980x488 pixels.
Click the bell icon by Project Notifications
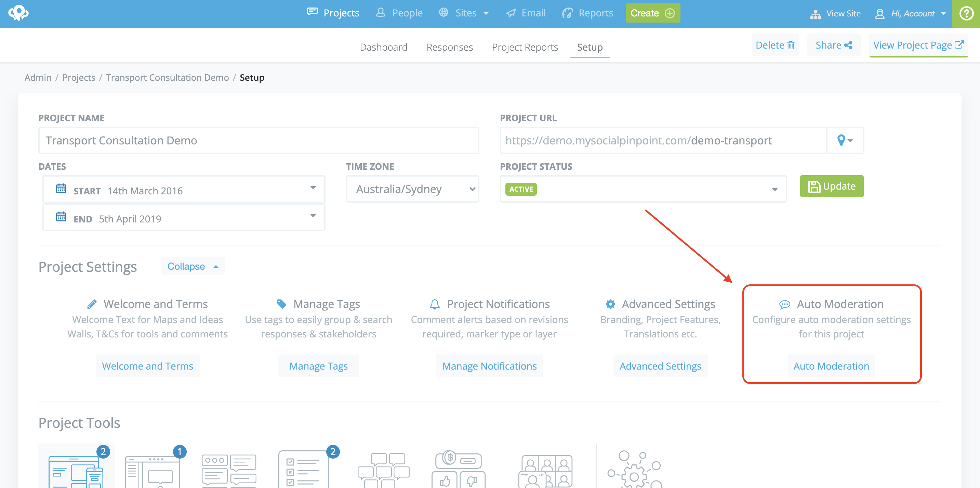pyautogui.click(x=435, y=304)
